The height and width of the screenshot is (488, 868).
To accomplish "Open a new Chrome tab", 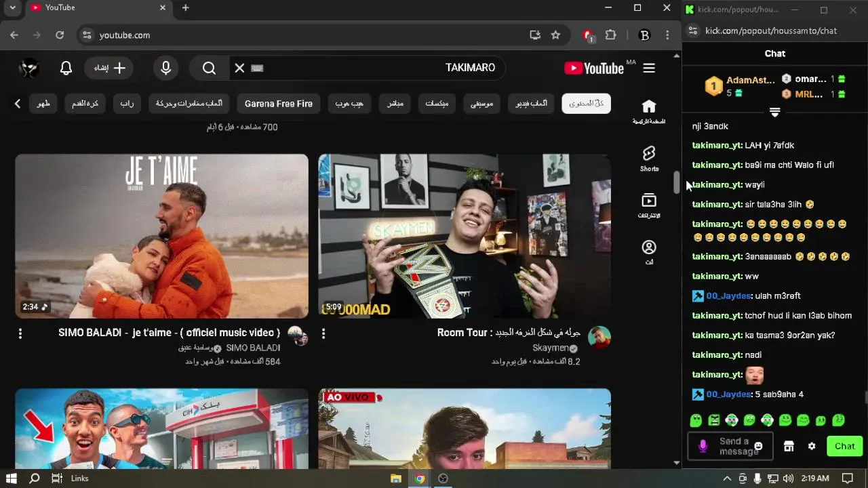I will point(185,7).
